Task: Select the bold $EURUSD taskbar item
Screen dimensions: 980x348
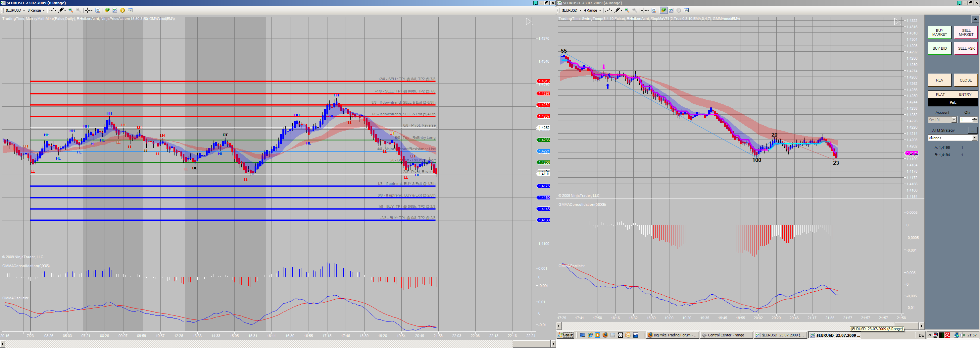Action: [x=835, y=335]
